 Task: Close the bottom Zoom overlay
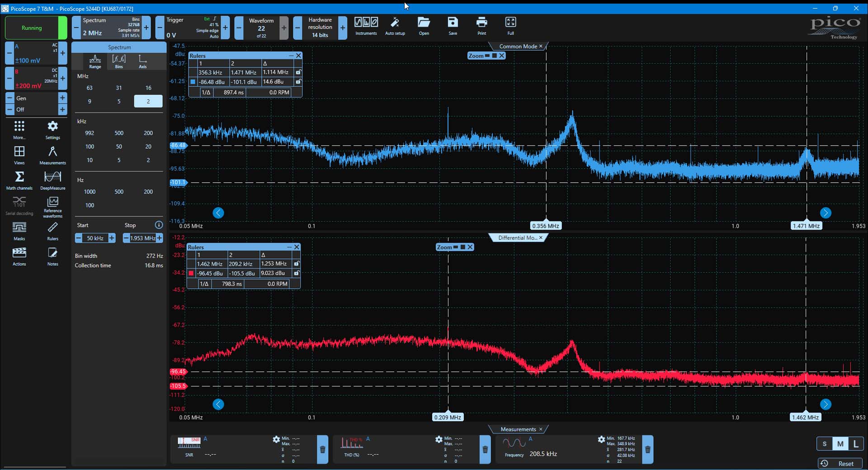(470, 247)
